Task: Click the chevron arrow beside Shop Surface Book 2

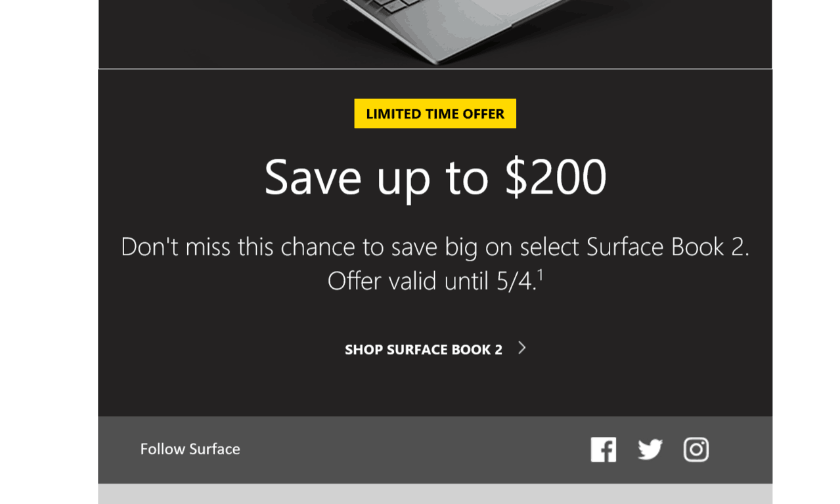Action: click(x=522, y=348)
